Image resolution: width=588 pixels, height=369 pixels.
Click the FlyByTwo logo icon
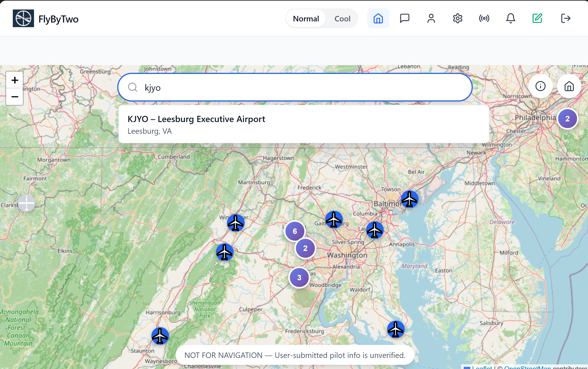click(23, 19)
